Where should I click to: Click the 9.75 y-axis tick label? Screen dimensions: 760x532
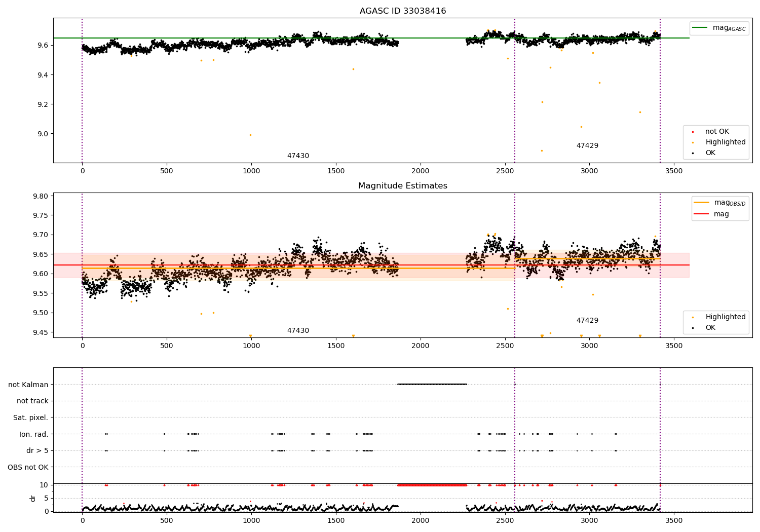pyautogui.click(x=41, y=216)
